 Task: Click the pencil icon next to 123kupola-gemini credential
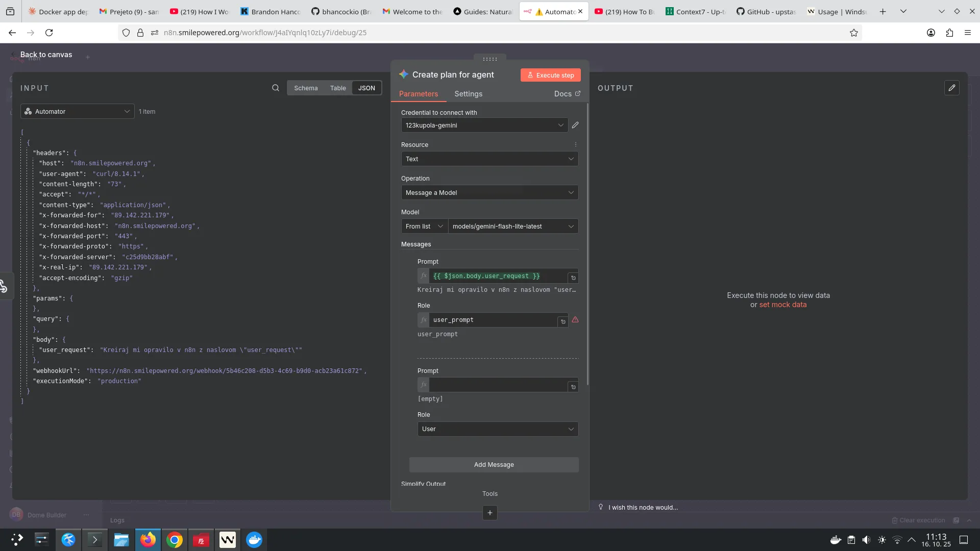575,125
